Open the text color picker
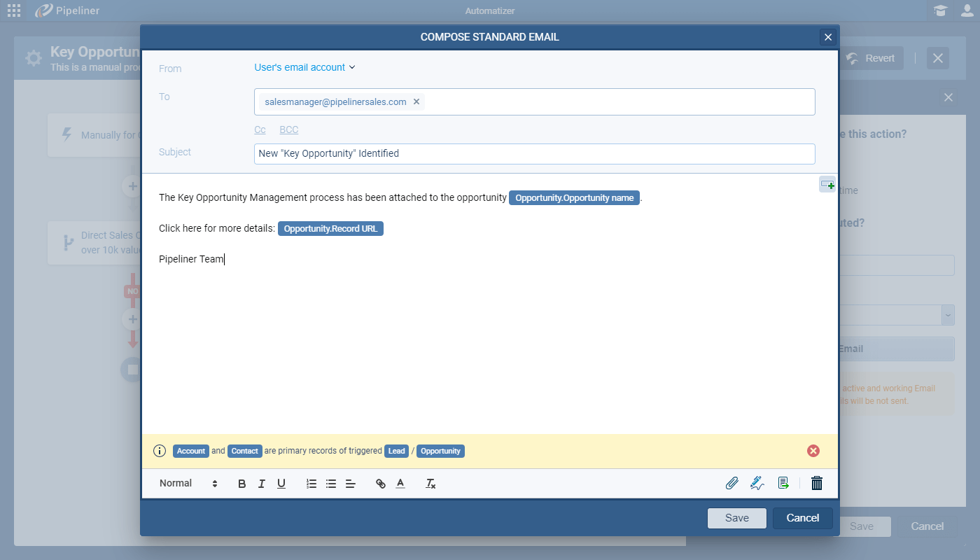Image resolution: width=980 pixels, height=560 pixels. click(400, 484)
